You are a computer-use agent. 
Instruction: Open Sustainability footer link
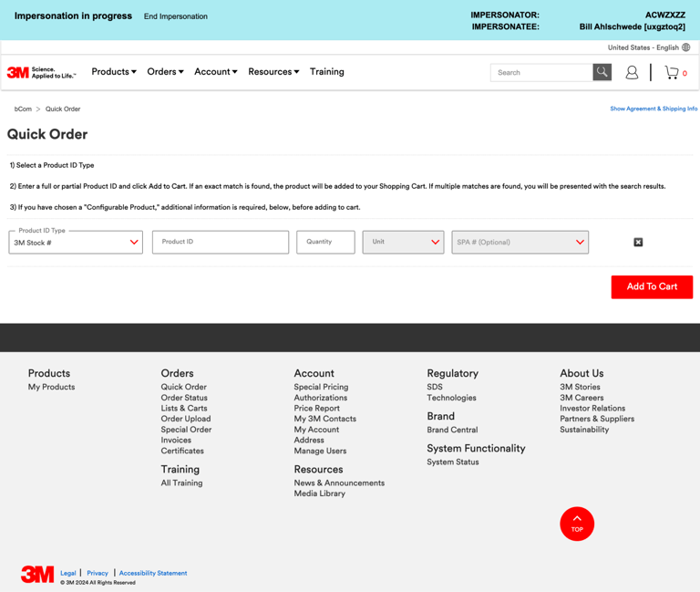tap(584, 430)
